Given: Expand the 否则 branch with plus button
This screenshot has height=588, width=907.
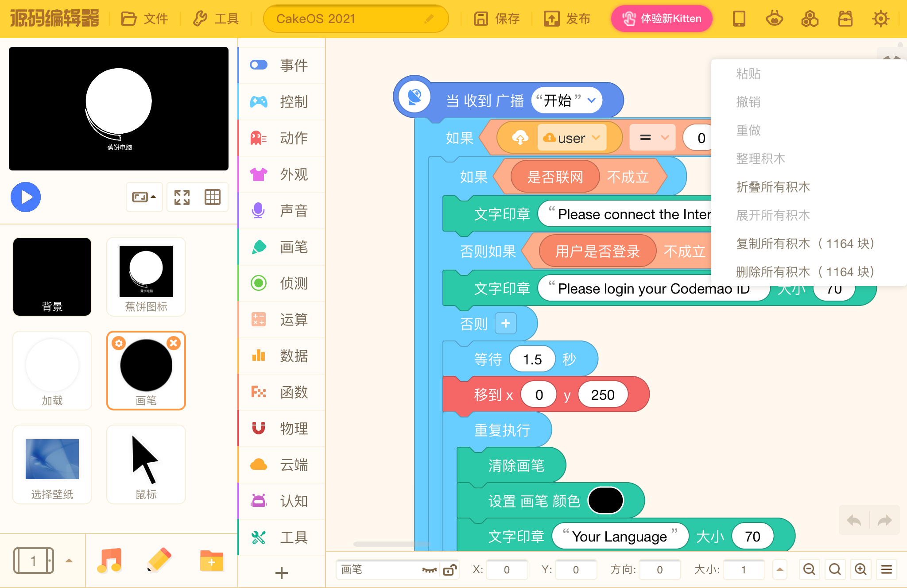Looking at the screenshot, I should pos(506,324).
